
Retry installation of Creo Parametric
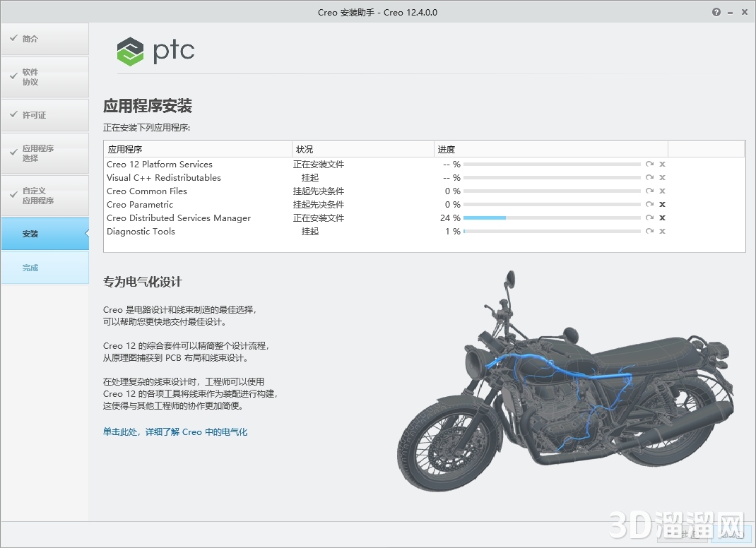click(x=649, y=204)
